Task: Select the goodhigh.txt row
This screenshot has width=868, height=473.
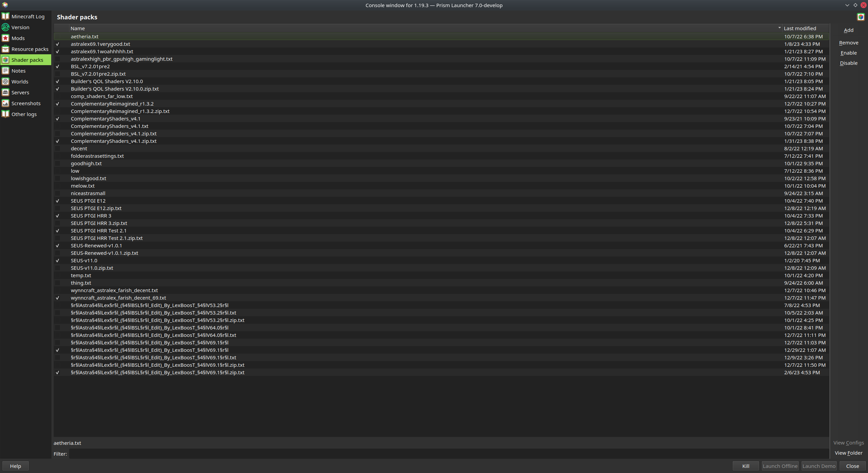Action: (x=441, y=164)
